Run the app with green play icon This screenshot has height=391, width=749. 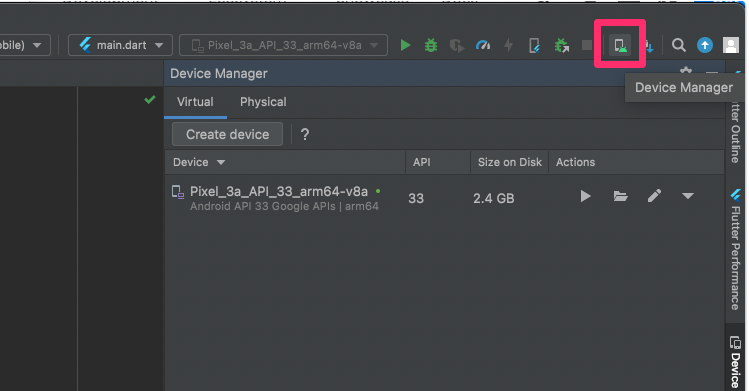tap(405, 45)
